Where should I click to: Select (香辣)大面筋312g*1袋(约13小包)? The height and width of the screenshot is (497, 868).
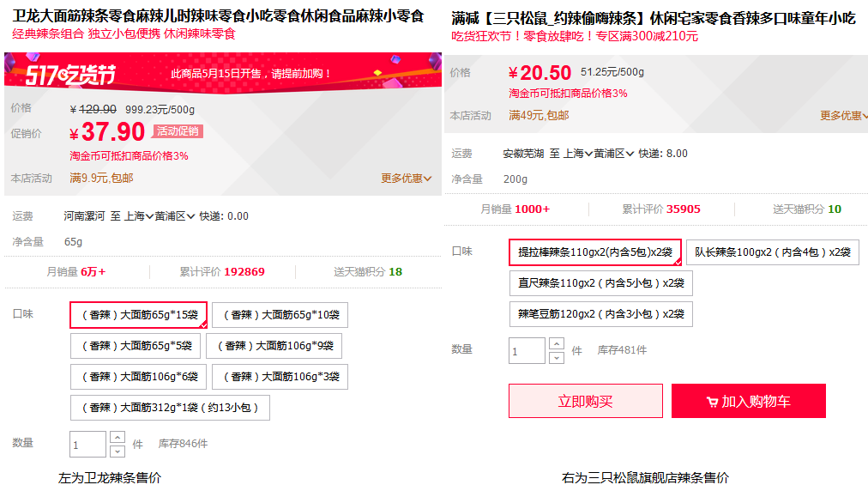[170, 408]
